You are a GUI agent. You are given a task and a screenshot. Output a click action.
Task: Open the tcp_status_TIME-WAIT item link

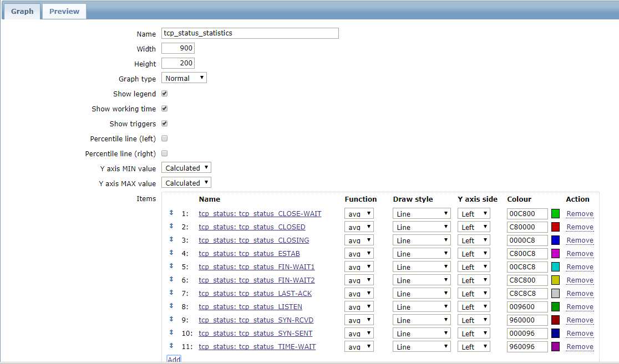[x=257, y=347]
